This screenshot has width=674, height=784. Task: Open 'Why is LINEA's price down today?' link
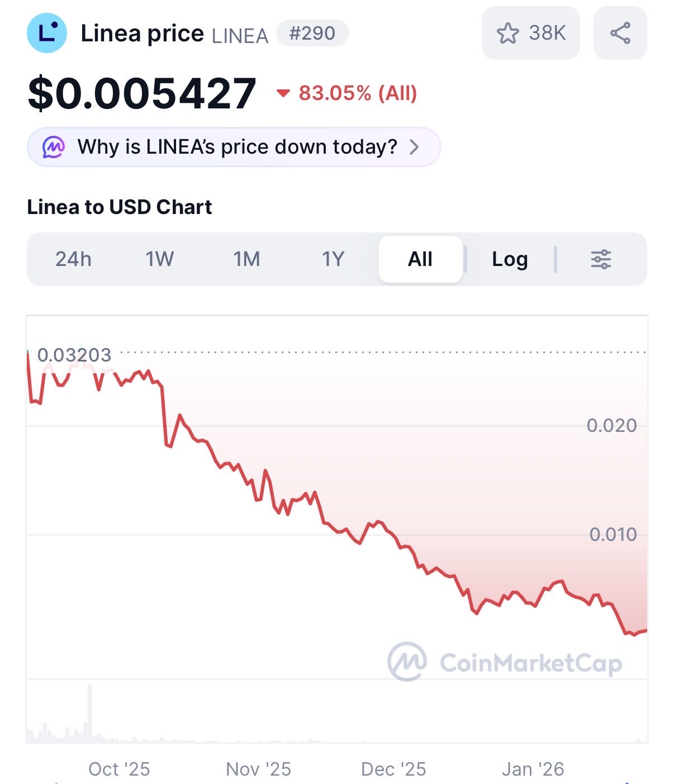point(237,147)
